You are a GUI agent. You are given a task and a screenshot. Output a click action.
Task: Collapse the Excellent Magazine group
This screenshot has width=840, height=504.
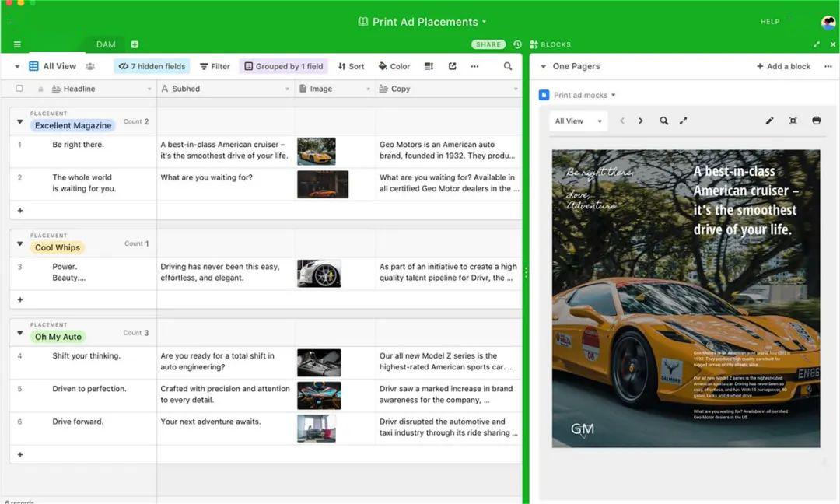coord(19,122)
